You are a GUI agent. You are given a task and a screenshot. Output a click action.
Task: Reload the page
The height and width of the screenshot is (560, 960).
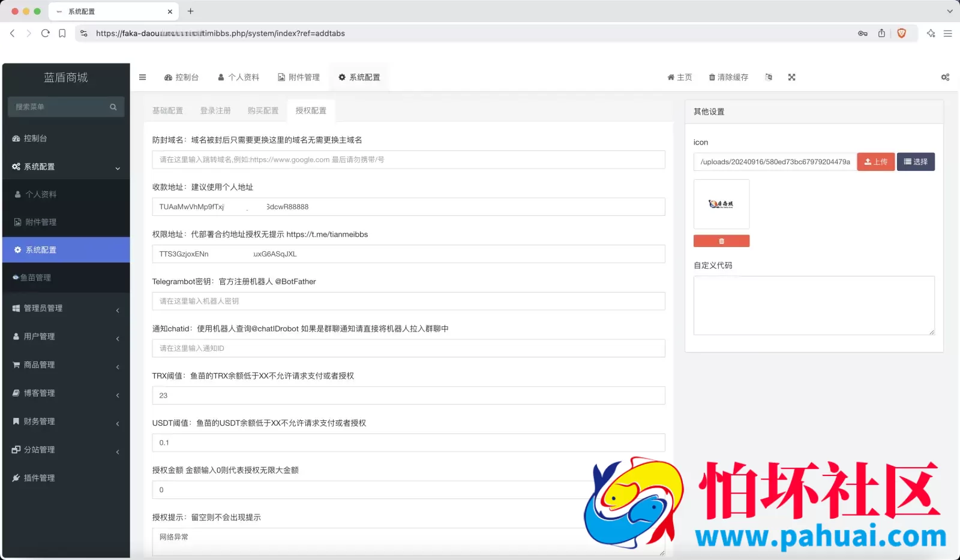point(46,34)
